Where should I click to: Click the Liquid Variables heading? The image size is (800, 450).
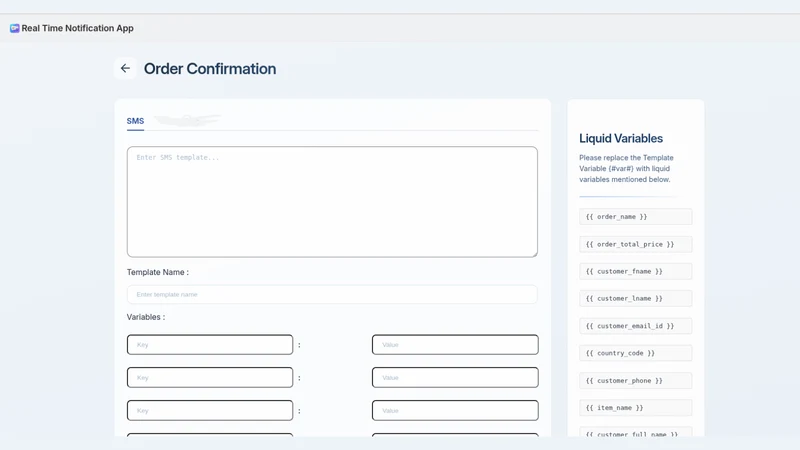coord(621,138)
